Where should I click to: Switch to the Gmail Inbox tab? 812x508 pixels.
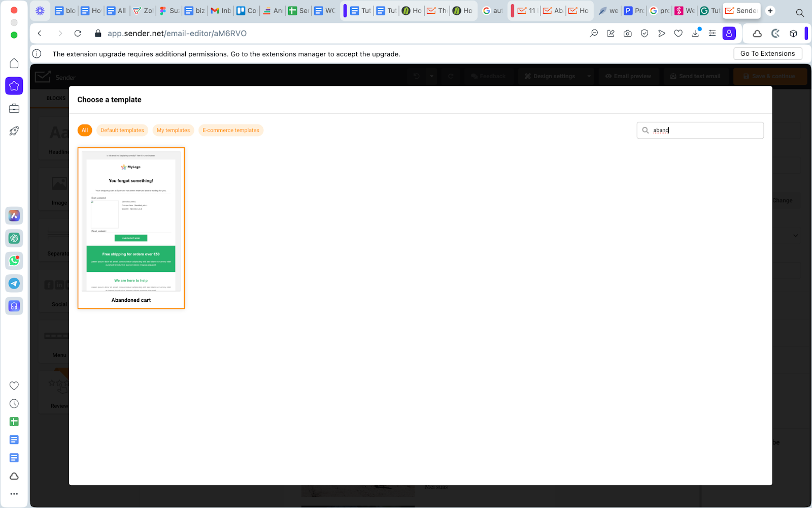tap(221, 11)
